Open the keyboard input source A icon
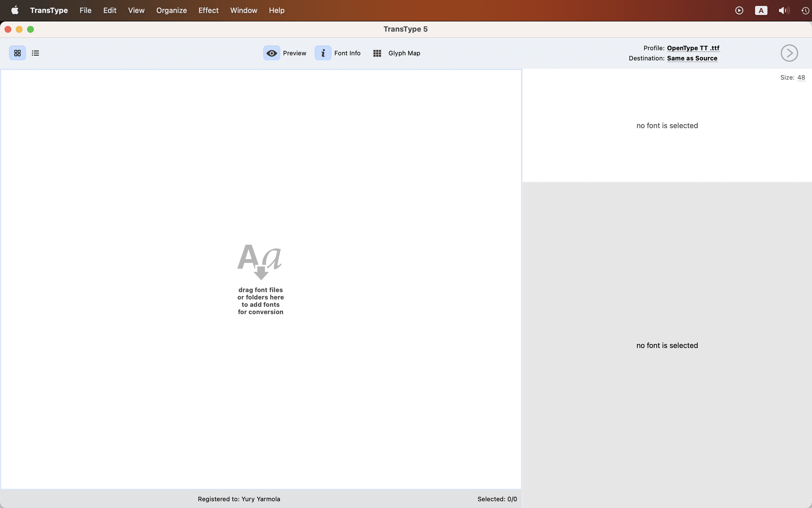This screenshot has width=812, height=508. point(761,10)
